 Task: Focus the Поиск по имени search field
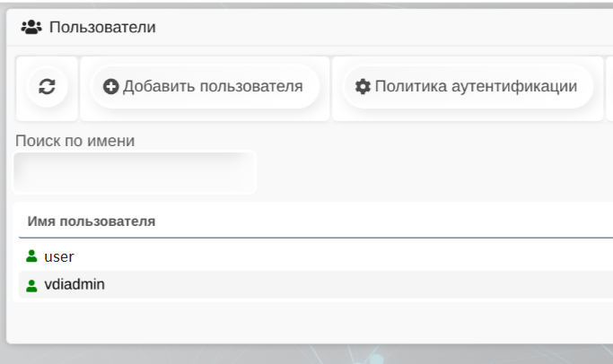tap(135, 172)
